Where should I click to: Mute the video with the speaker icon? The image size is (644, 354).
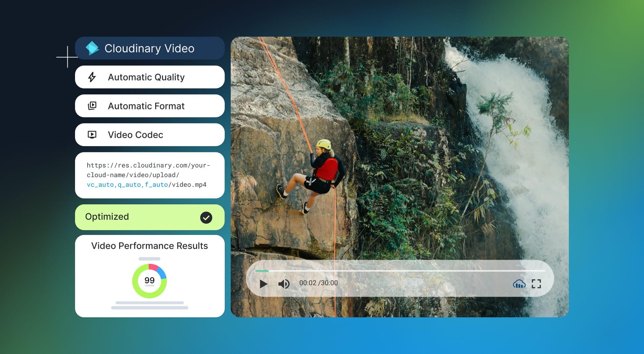click(x=284, y=284)
